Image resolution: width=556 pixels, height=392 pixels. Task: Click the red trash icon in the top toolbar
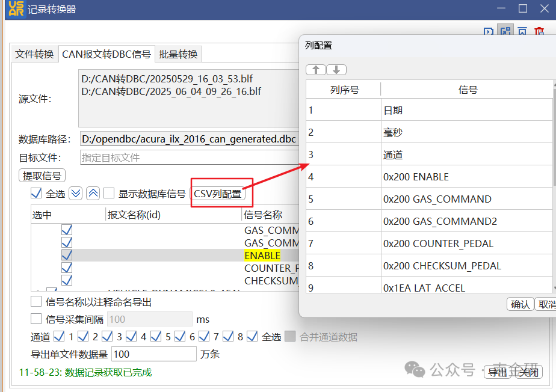(x=539, y=31)
